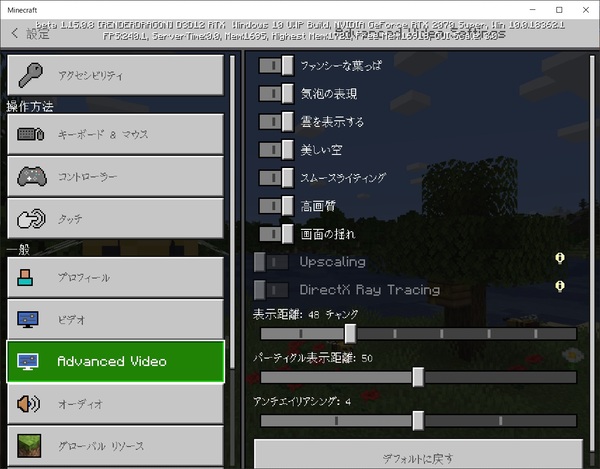This screenshot has height=469, width=600.
Task: Click the key icon for アクセシビリティ
Action: tap(30, 75)
